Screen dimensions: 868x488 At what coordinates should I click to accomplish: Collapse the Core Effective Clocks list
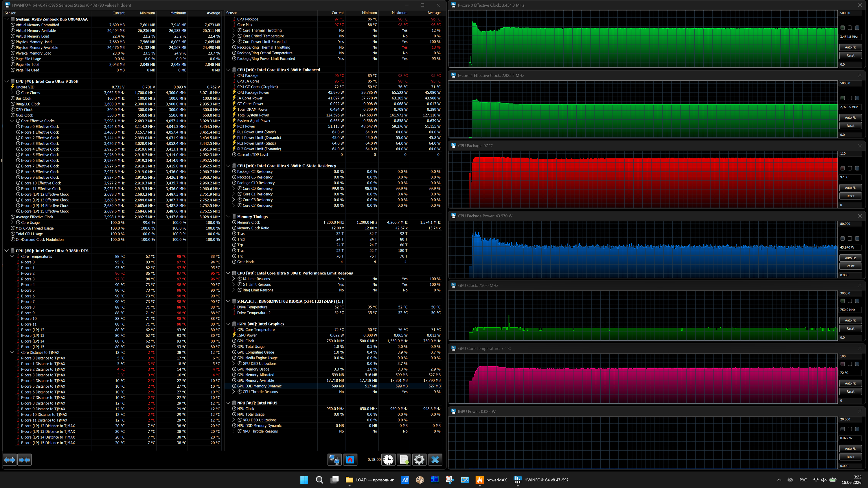tap(12, 121)
